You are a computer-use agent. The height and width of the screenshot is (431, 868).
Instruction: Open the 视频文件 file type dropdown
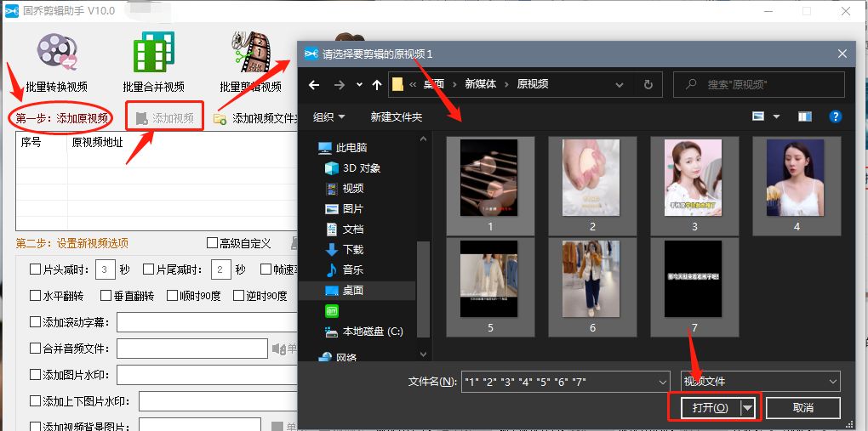760,382
